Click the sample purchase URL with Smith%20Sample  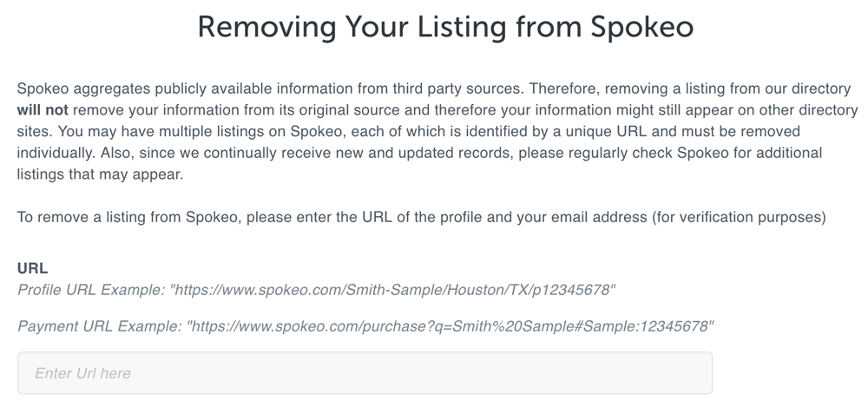[x=451, y=326]
